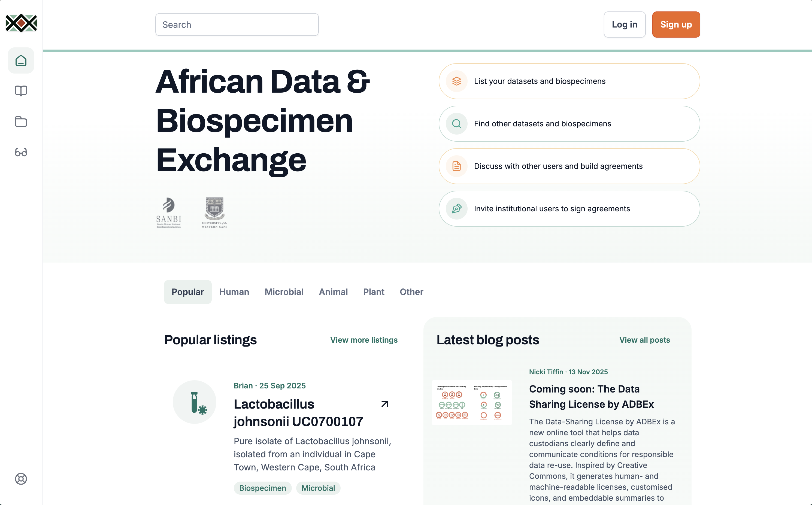Click the layers icon beside 'List your datasets'
This screenshot has width=812, height=505.
click(x=456, y=81)
